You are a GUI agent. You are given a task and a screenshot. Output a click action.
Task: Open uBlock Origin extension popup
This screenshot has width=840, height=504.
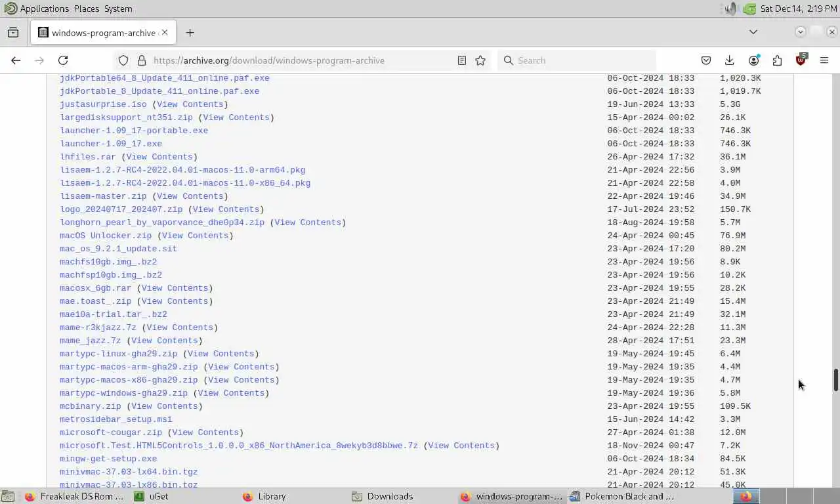[801, 60]
